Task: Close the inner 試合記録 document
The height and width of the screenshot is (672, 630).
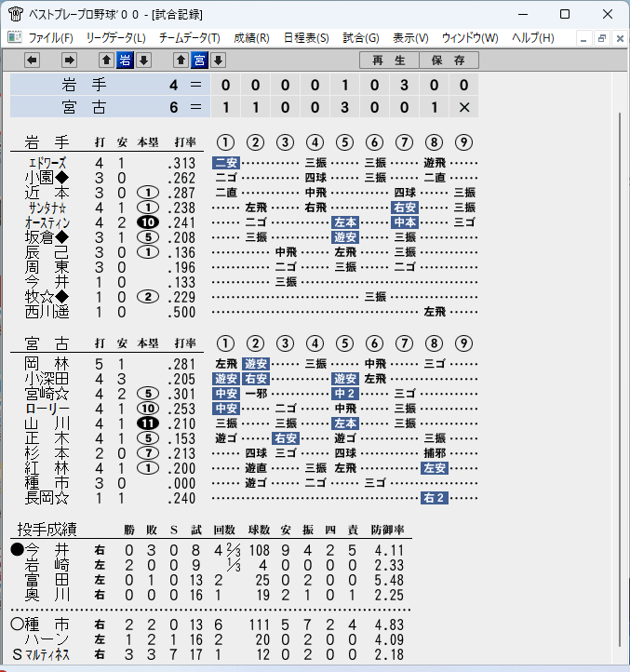Action: click(x=620, y=38)
